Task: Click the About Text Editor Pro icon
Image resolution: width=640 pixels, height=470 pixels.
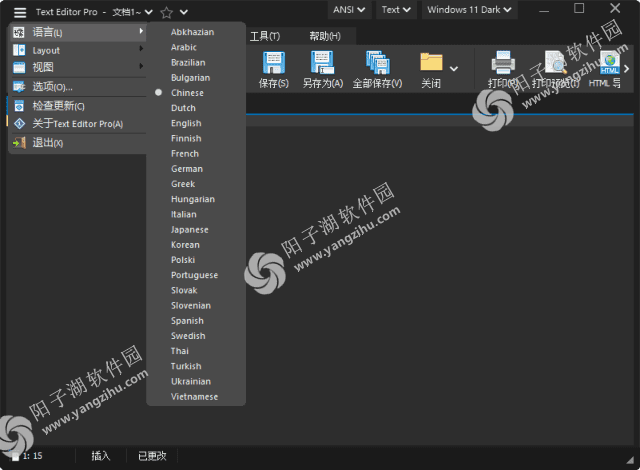Action: point(19,124)
